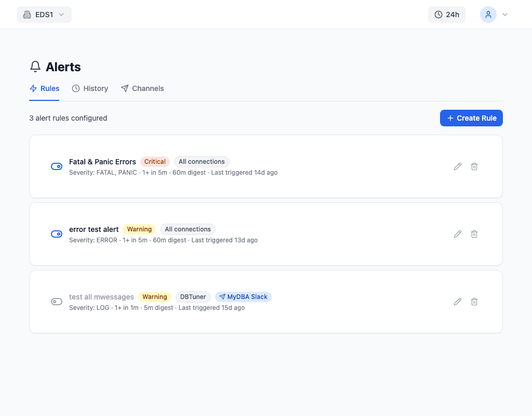This screenshot has width=532, height=416.
Task: Open the 24h time range selector
Action: [x=447, y=15]
